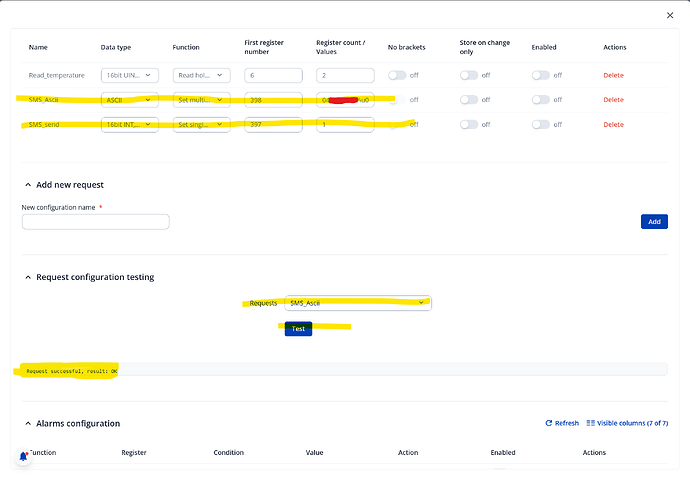Click the Add button
The image size is (690, 478).
click(654, 222)
